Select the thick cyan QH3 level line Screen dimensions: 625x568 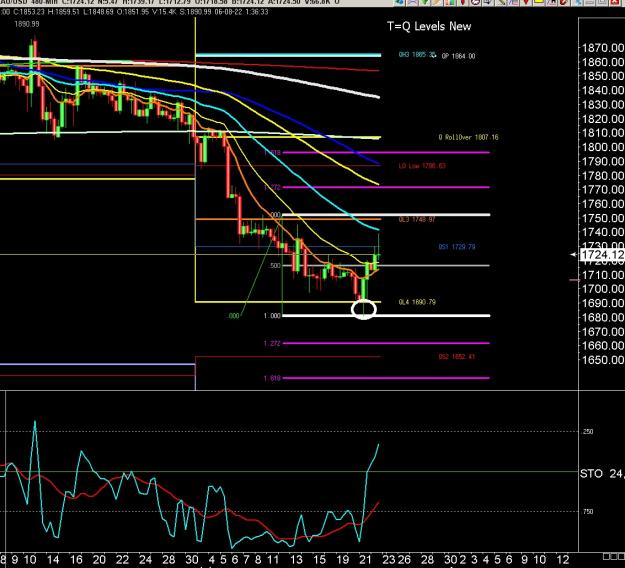click(x=288, y=55)
